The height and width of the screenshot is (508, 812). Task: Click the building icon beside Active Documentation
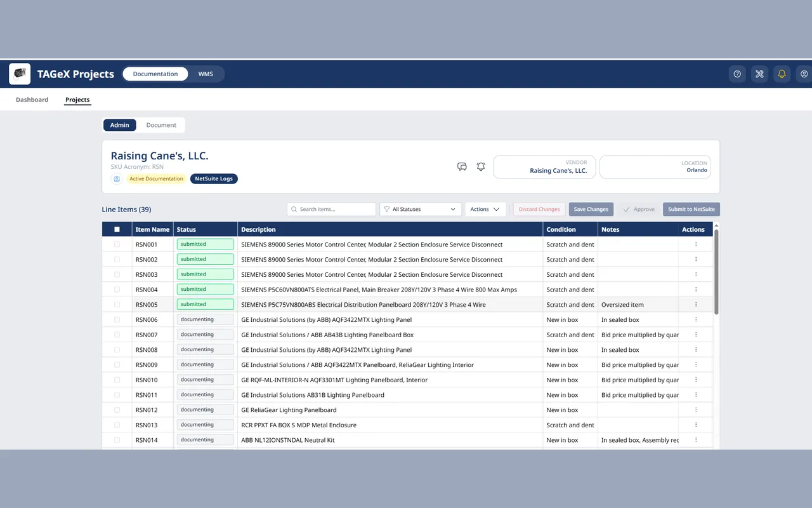pyautogui.click(x=117, y=179)
